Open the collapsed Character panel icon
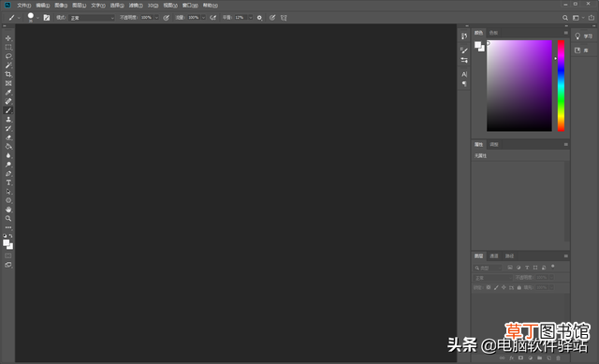 point(464,74)
